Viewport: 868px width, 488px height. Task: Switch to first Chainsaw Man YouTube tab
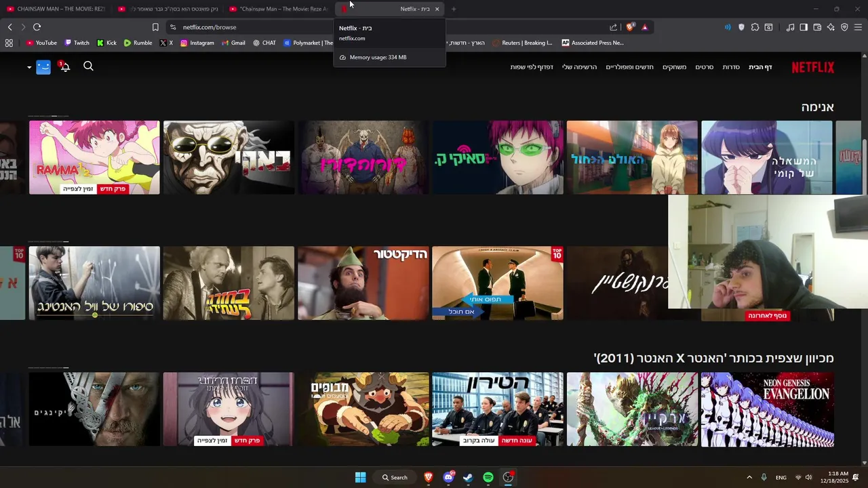[56, 9]
